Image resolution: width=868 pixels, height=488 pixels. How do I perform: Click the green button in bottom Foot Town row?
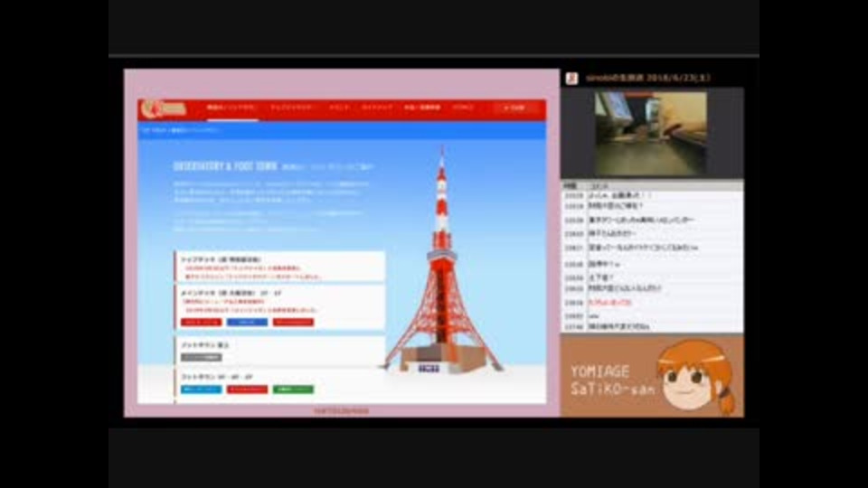[x=293, y=389]
